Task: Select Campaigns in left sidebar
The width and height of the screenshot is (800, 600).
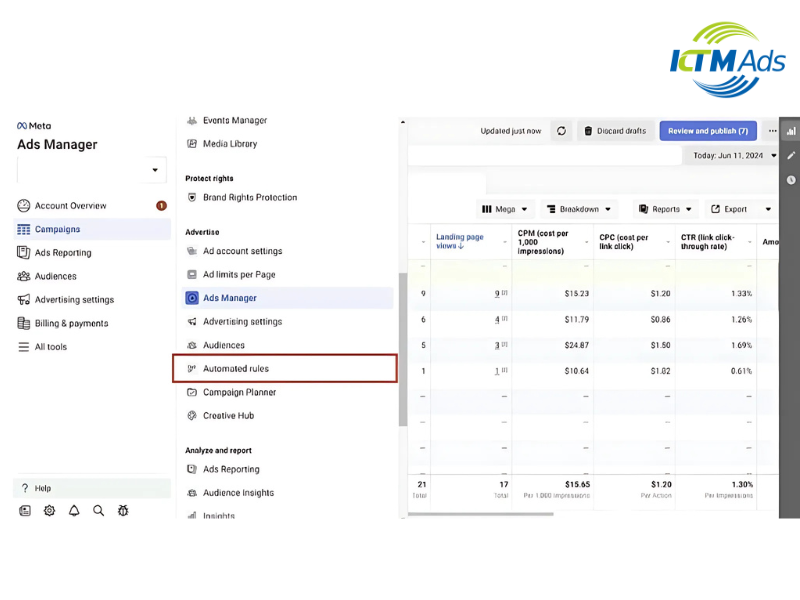Action: pyautogui.click(x=92, y=229)
